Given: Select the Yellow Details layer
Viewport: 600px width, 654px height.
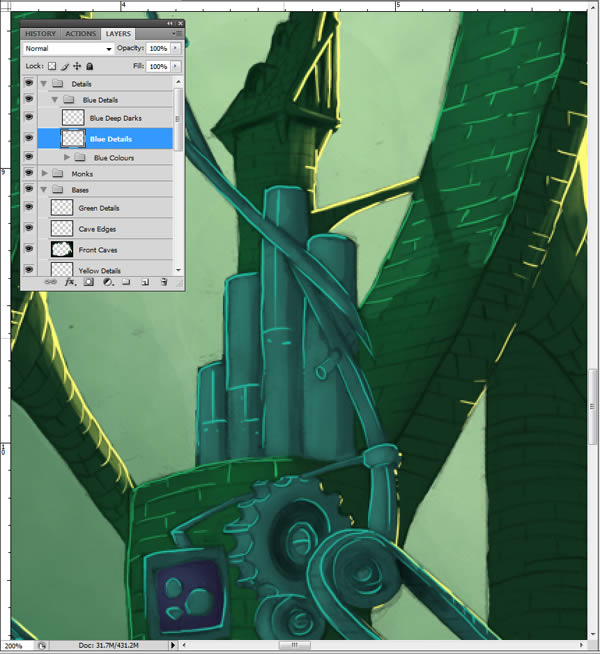Looking at the screenshot, I should [105, 269].
